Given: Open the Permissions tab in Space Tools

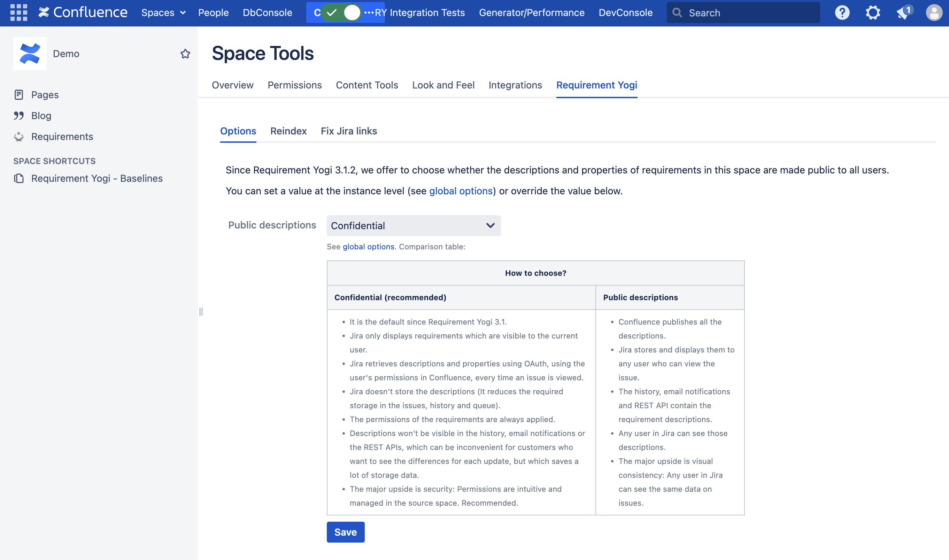Looking at the screenshot, I should (294, 85).
